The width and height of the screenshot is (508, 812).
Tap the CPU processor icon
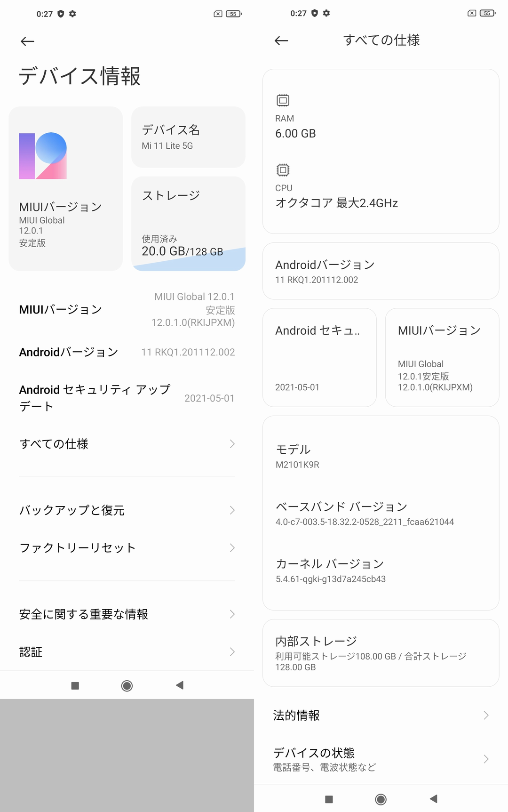coord(283,170)
